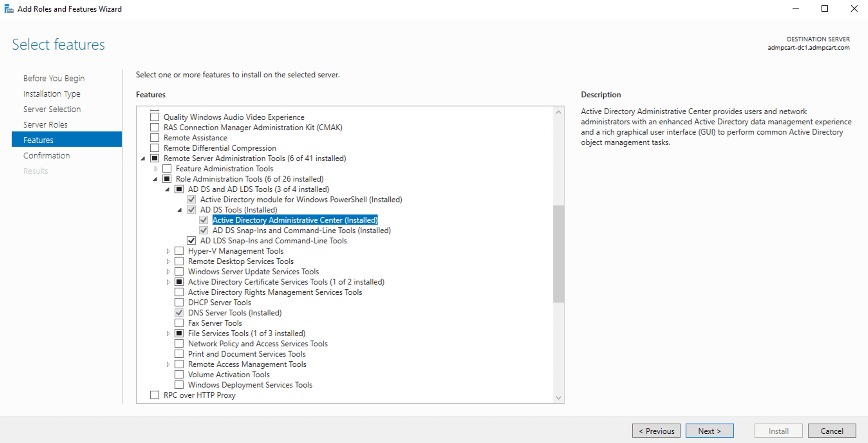The width and height of the screenshot is (868, 443).
Task: Click the features list scrollbar down arrow
Action: pos(558,397)
